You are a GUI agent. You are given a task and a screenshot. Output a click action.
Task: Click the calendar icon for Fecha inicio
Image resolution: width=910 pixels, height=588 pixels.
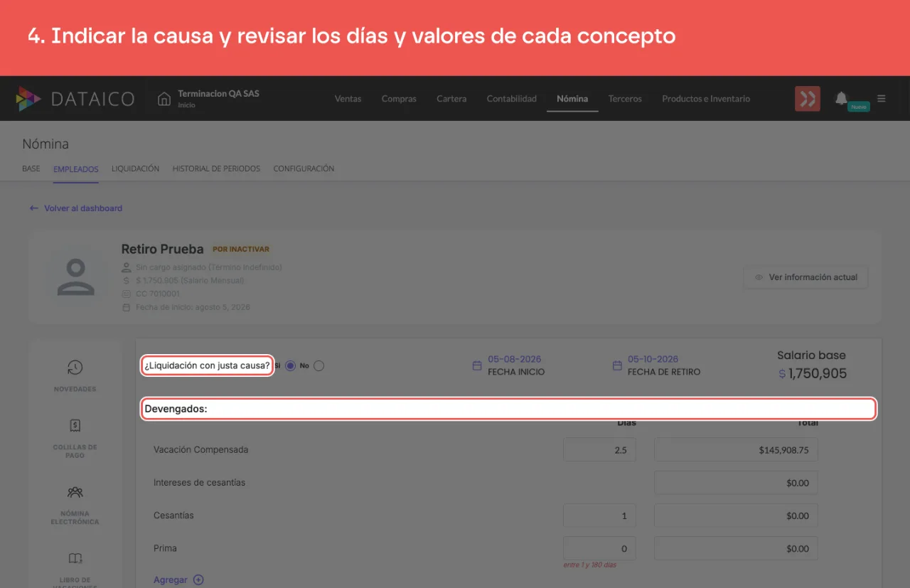(x=477, y=365)
